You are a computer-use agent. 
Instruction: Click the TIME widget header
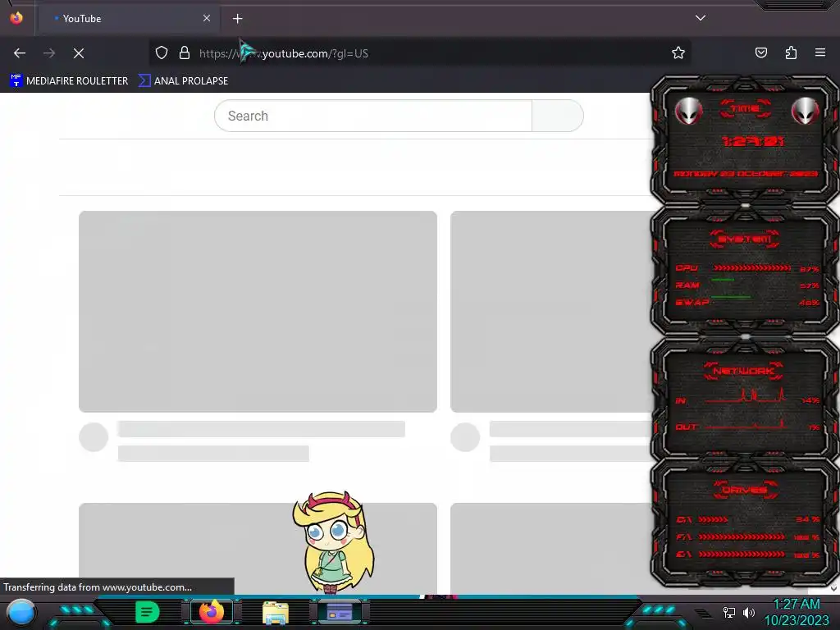point(745,109)
